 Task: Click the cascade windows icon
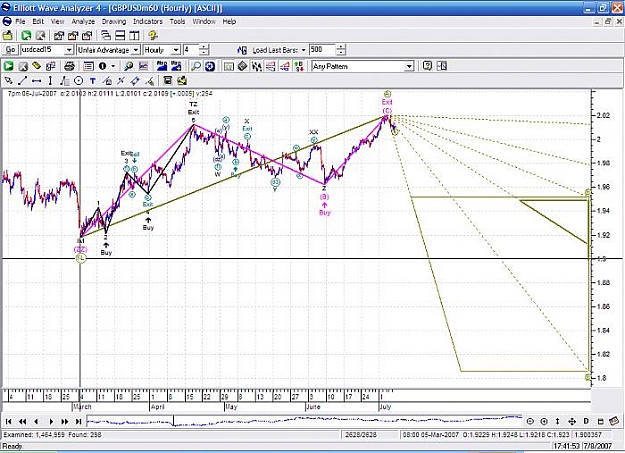click(106, 35)
